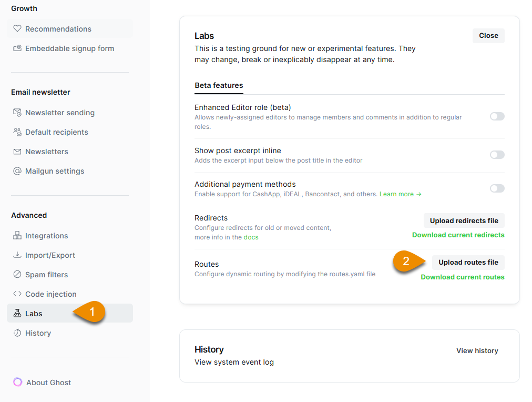Click the Integrations blocks icon

click(17, 235)
